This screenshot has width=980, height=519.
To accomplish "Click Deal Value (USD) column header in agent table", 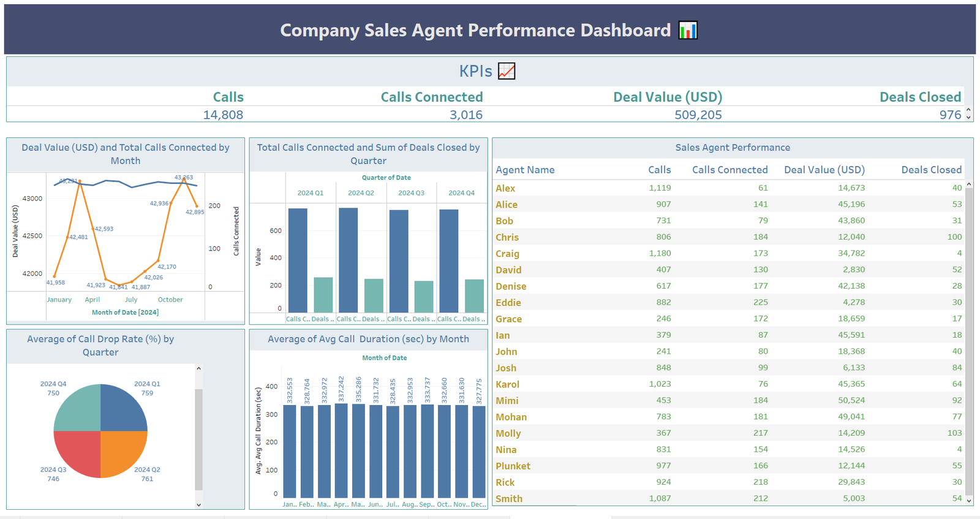I will pyautogui.click(x=824, y=170).
